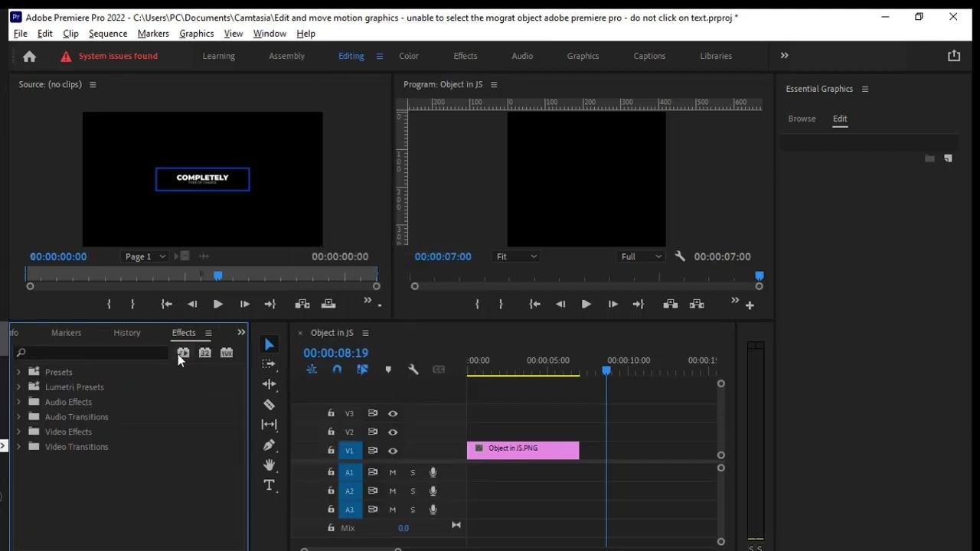980x551 pixels.
Task: Toggle lock on track V2
Action: [331, 432]
